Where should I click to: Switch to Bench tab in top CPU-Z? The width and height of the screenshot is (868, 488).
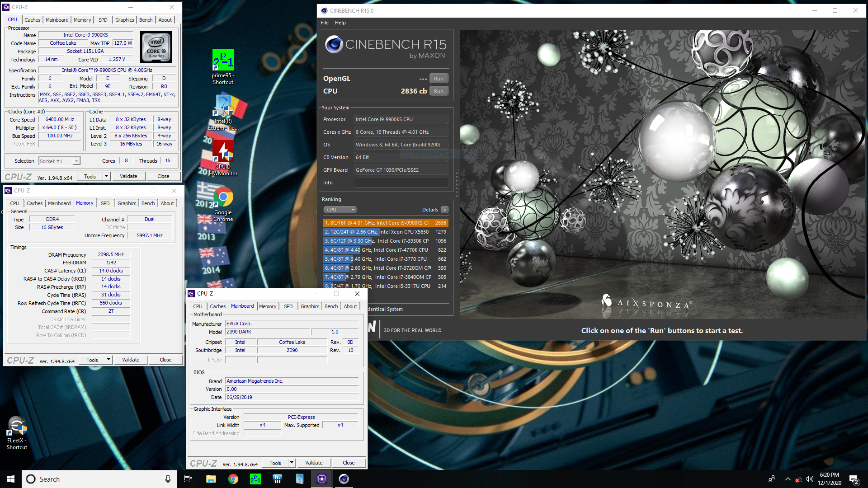click(146, 20)
